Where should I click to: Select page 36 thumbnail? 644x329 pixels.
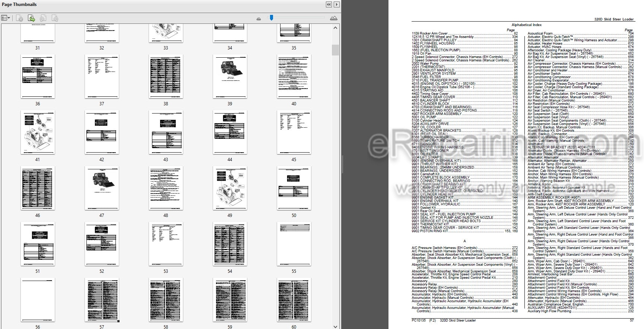(38, 76)
